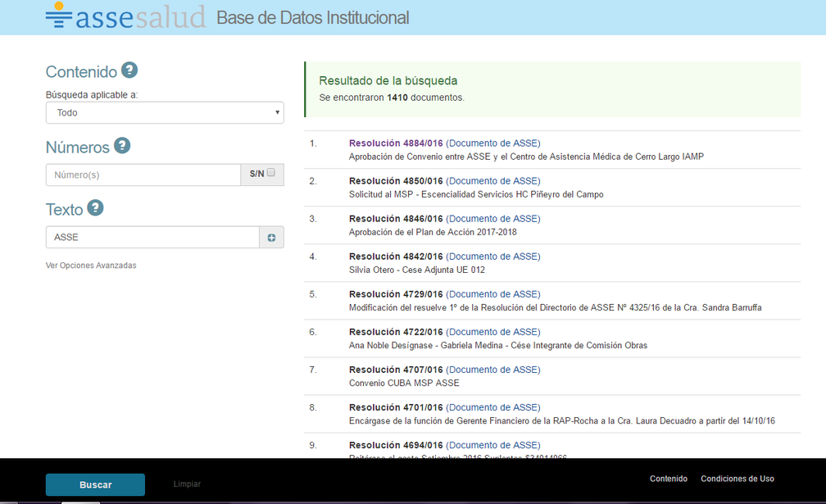Select description 'Convenio CUBA MSP ASSE'
The image size is (826, 504).
tap(404, 384)
